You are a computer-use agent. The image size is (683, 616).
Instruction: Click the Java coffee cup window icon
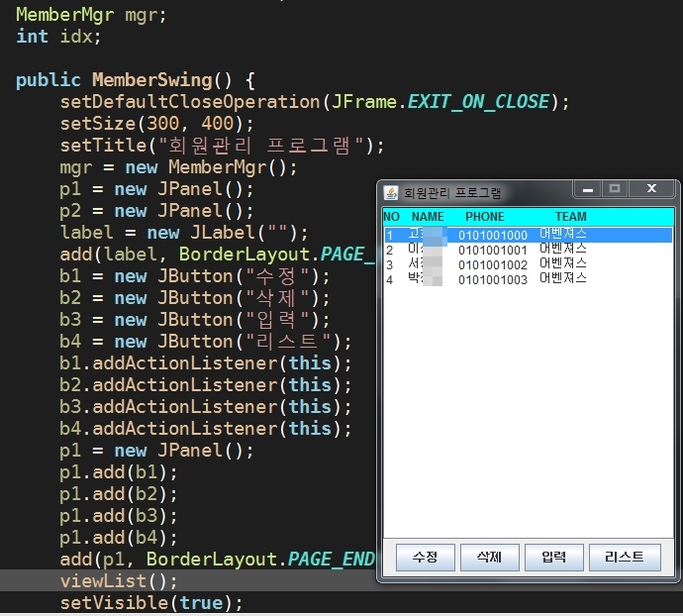(391, 192)
